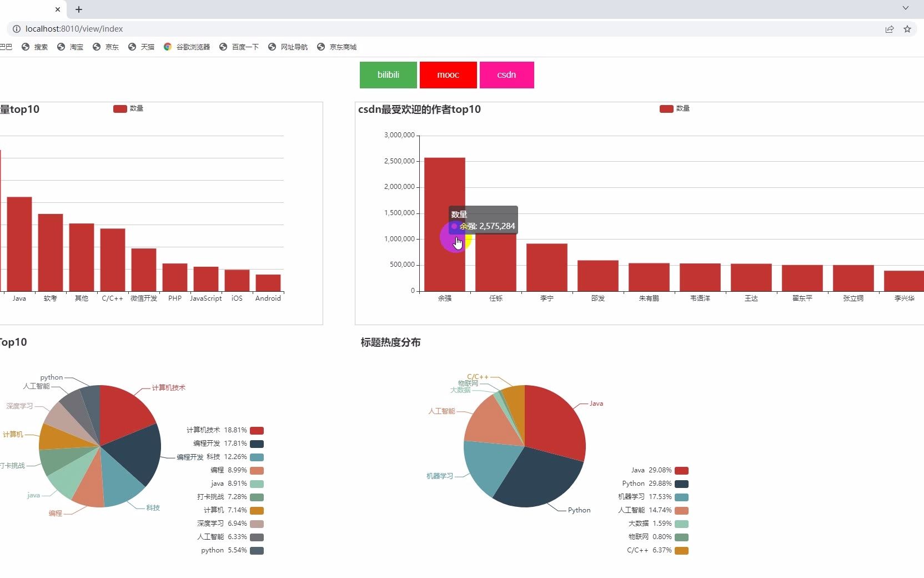Screen dimensions: 924x578
Task: Click the 软考 bar in left chart
Action: pos(51,252)
